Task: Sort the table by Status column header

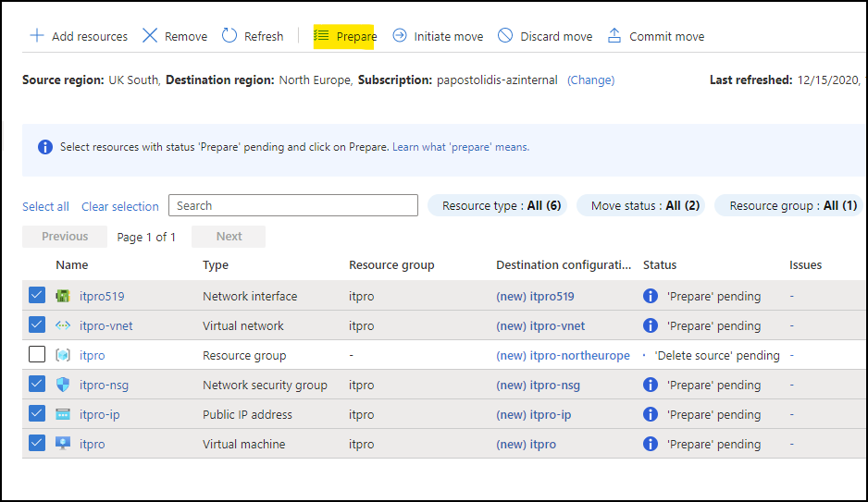Action: (660, 264)
